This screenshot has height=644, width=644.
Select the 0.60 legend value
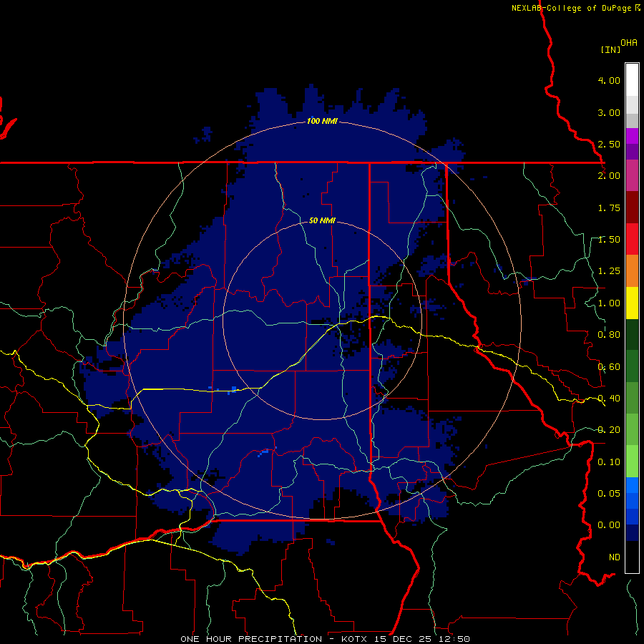click(609, 367)
